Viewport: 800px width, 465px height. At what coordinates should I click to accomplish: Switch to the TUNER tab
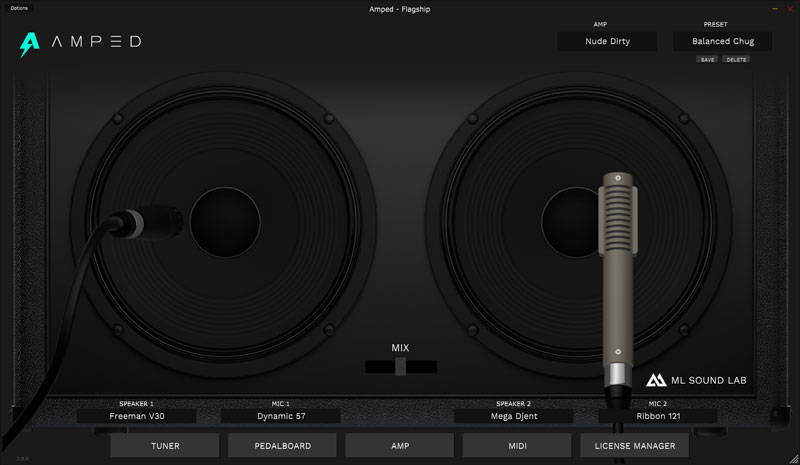[165, 446]
